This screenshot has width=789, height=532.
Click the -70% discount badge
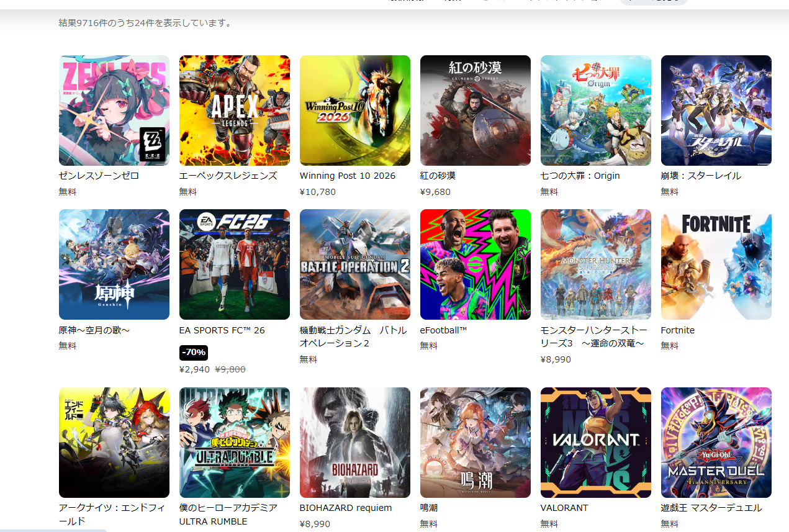coord(194,353)
